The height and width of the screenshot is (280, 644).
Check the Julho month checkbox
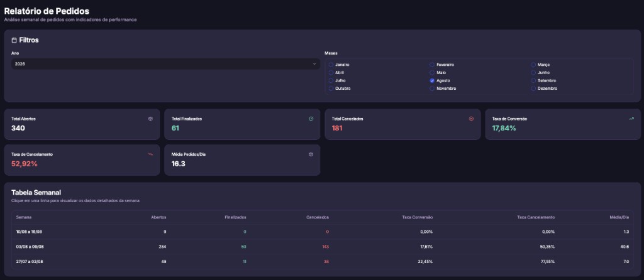pyautogui.click(x=331, y=80)
